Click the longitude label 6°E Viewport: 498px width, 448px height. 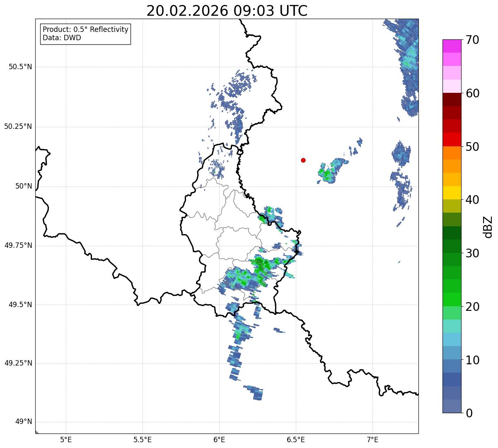(x=219, y=440)
